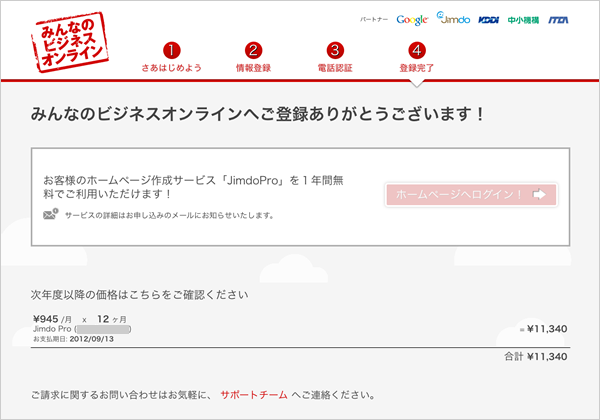This screenshot has width=600, height=420.
Task: Go to 情報登録 step label
Action: point(253,68)
